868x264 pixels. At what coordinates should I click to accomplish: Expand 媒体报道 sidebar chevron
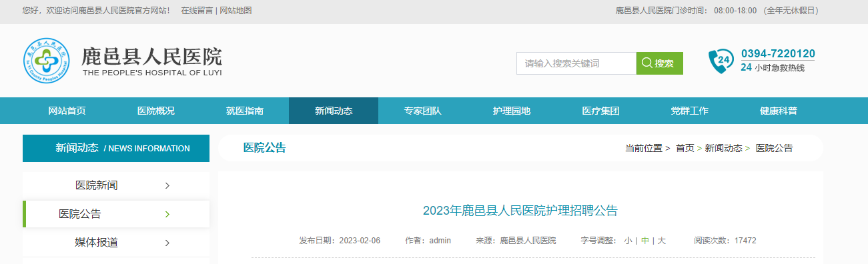pos(167,243)
